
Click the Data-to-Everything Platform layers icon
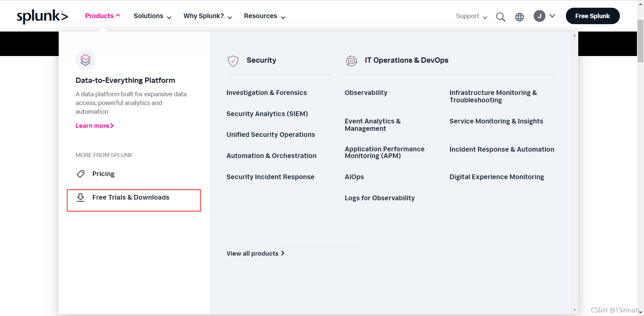86,60
